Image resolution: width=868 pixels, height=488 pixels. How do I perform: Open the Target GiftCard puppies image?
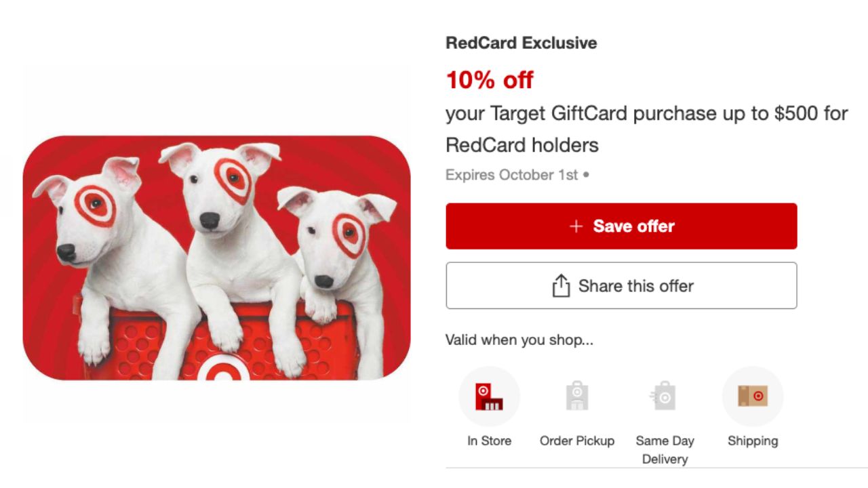(217, 258)
